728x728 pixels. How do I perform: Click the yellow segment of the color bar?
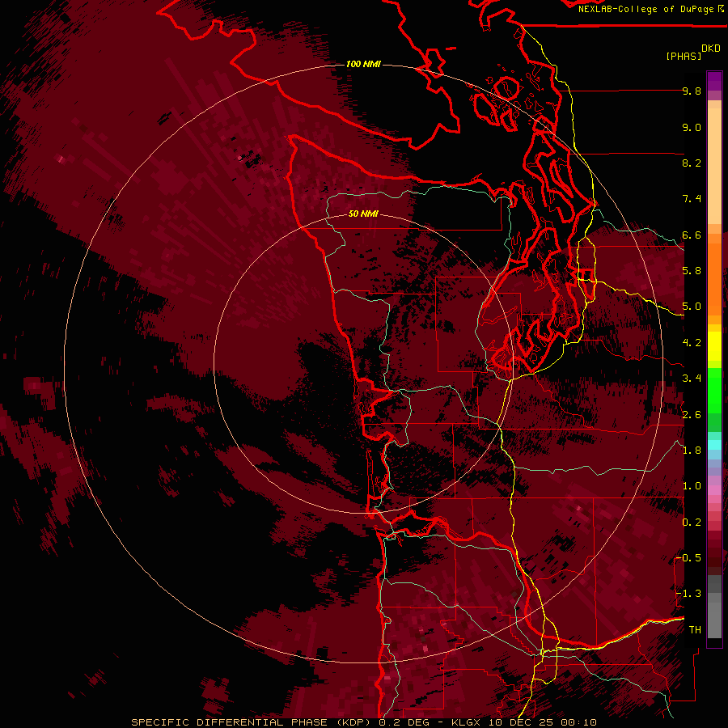coord(714,346)
